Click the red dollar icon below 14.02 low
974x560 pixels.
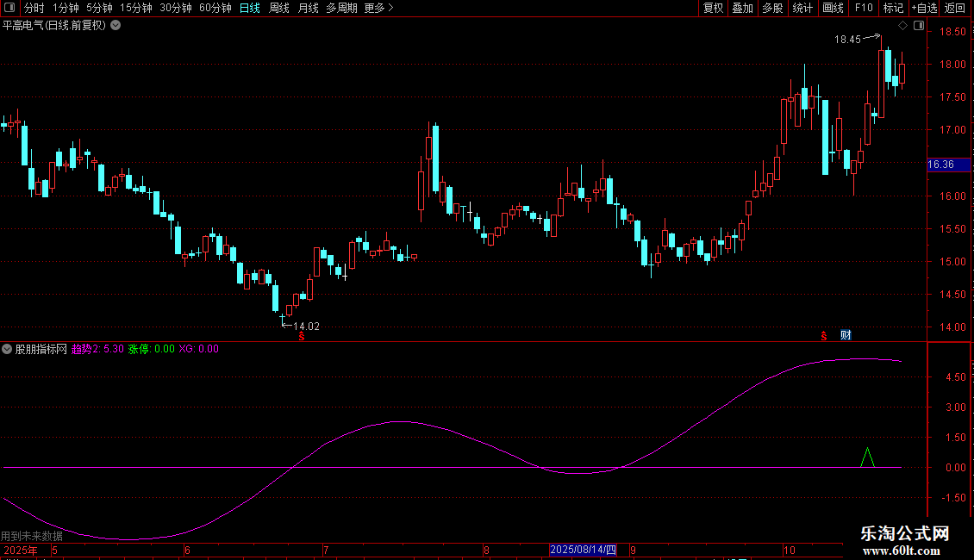[x=301, y=337]
